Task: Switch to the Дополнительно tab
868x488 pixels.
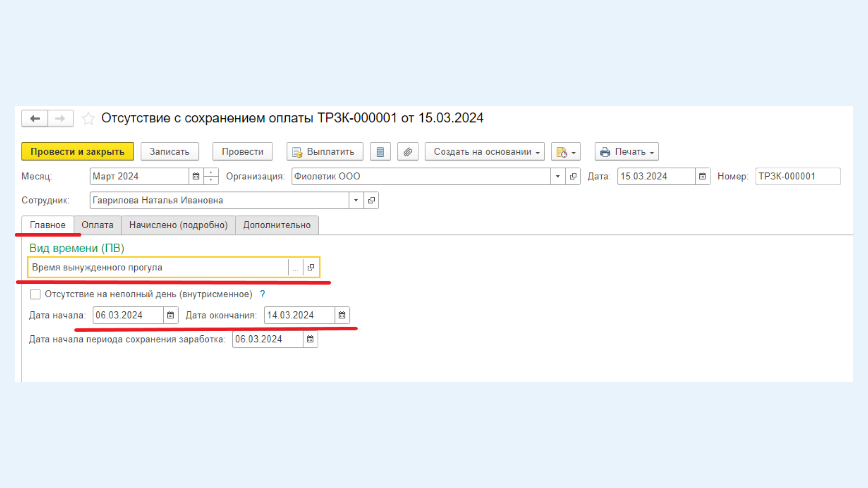Action: [277, 225]
